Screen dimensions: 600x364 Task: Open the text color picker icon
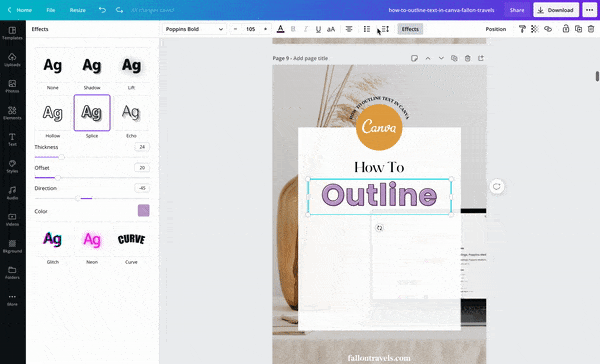coord(280,29)
